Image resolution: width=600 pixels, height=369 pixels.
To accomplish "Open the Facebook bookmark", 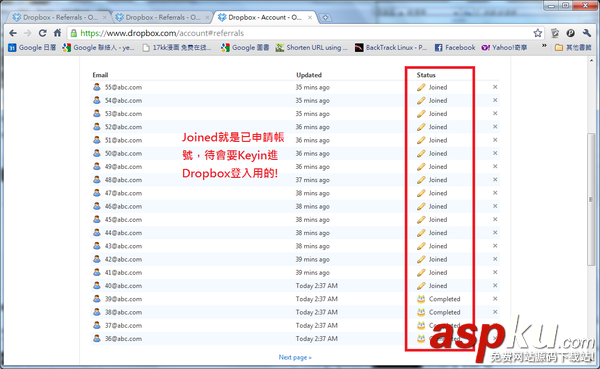I will [x=455, y=47].
